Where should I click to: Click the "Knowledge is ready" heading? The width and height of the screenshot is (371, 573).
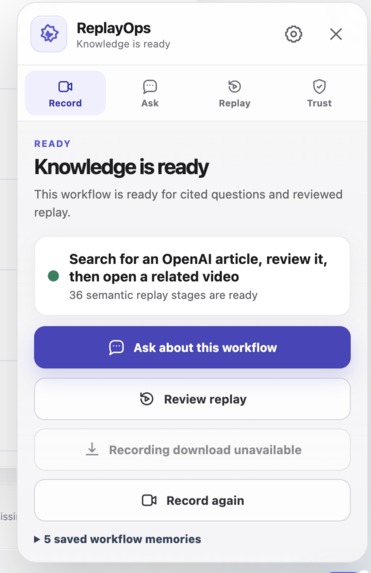[121, 167]
